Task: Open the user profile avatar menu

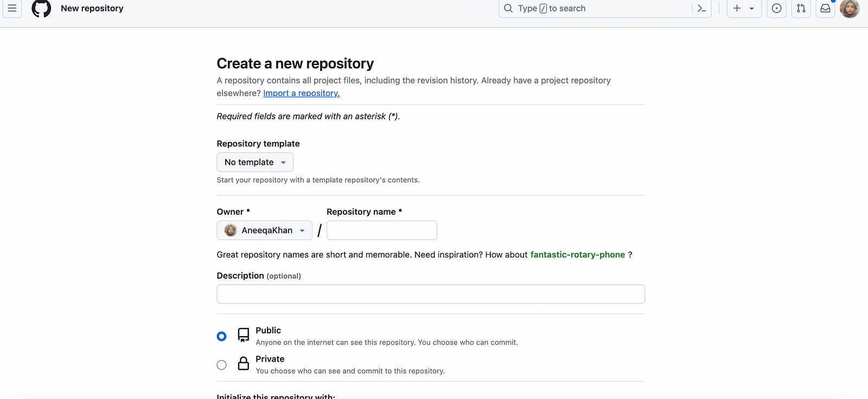Action: click(850, 8)
